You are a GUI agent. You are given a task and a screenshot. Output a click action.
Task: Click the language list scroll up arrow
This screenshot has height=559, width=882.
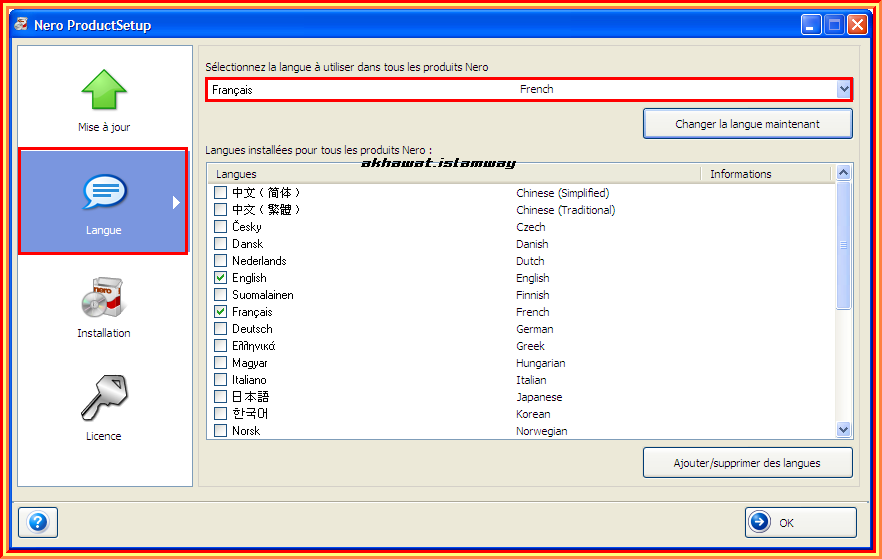pos(843,173)
